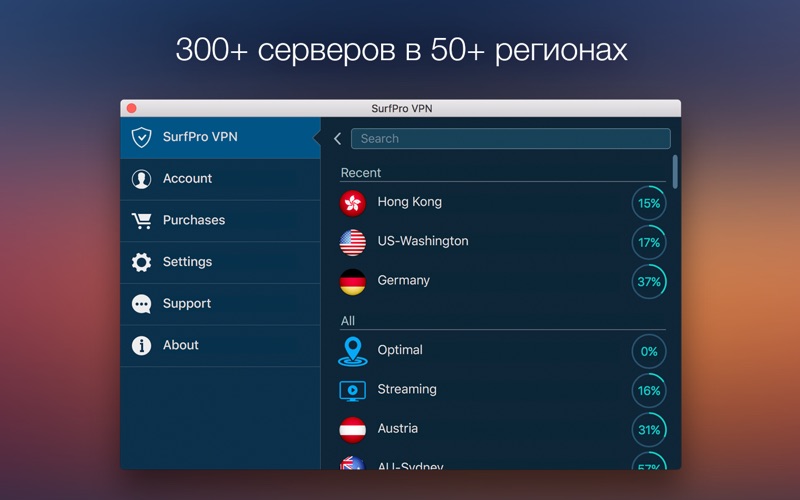Click the About info icon
The width and height of the screenshot is (800, 500).
click(141, 345)
